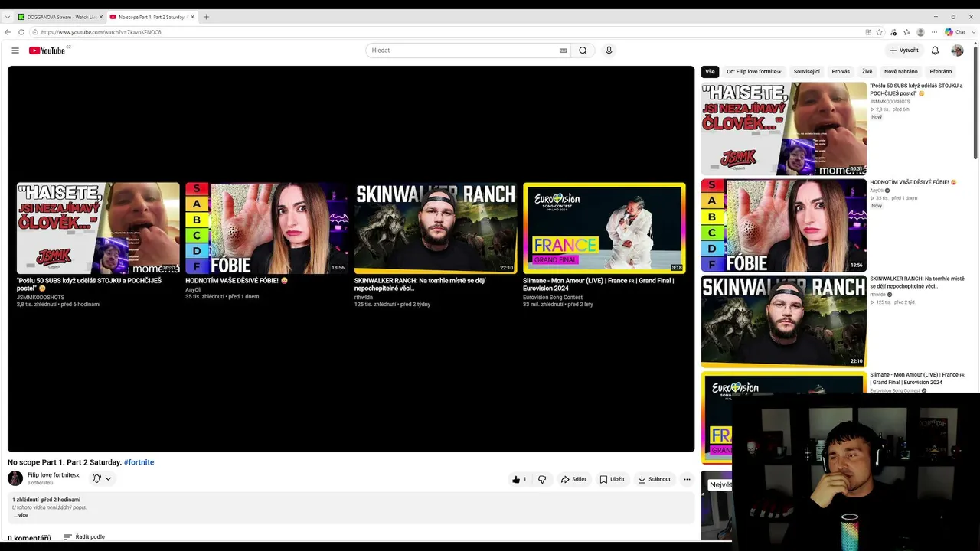The image size is (980, 551).
Task: View site information lock icon
Action: (x=36, y=32)
